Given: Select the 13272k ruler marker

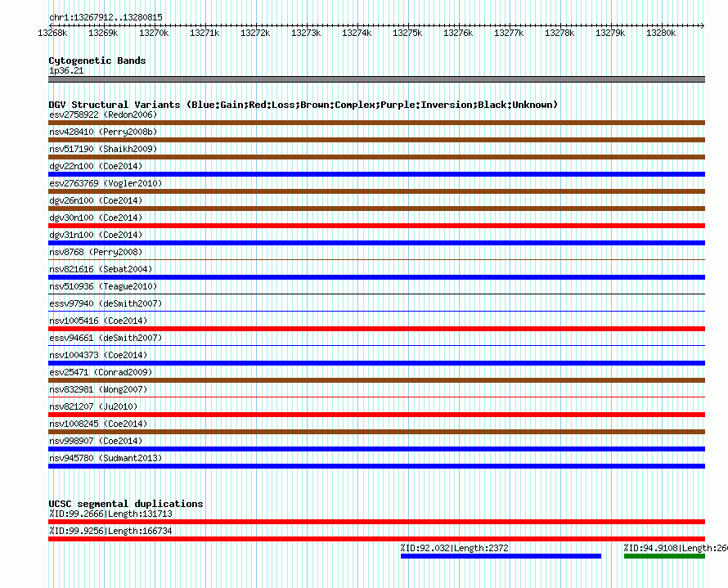Looking at the screenshot, I should (x=255, y=33).
